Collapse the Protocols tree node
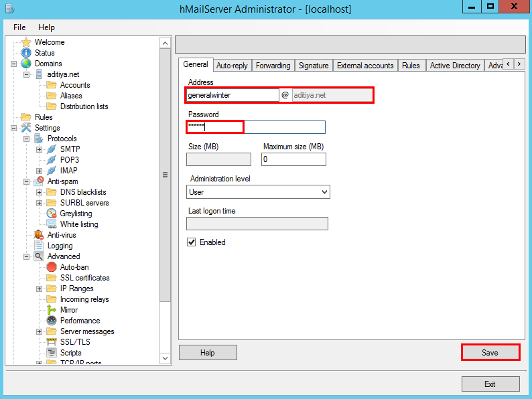 click(x=26, y=139)
